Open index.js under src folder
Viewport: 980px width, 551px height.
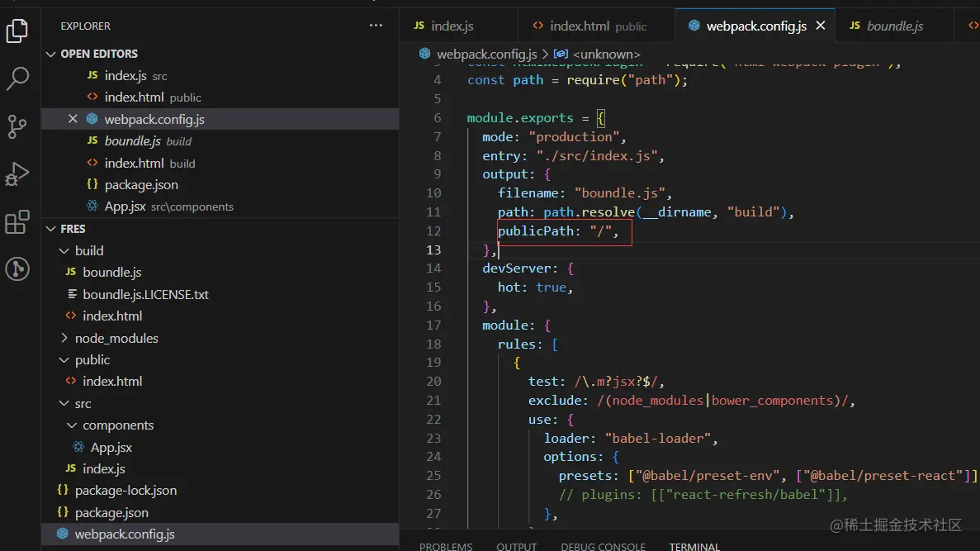point(220,469)
